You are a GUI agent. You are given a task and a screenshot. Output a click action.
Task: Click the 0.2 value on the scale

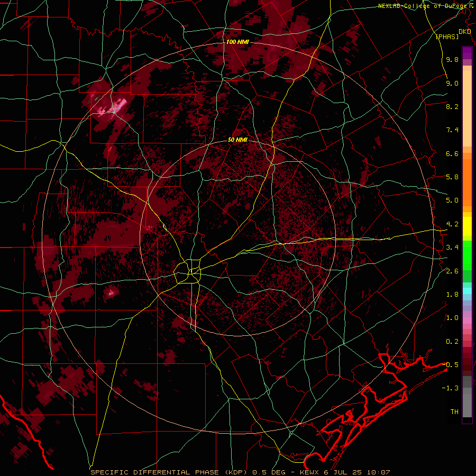click(x=452, y=342)
